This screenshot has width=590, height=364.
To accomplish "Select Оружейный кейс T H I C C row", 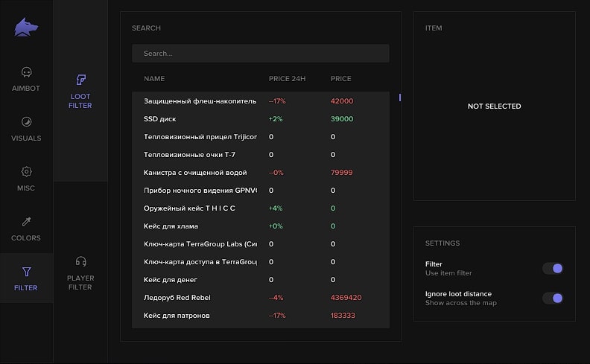I will [x=260, y=208].
